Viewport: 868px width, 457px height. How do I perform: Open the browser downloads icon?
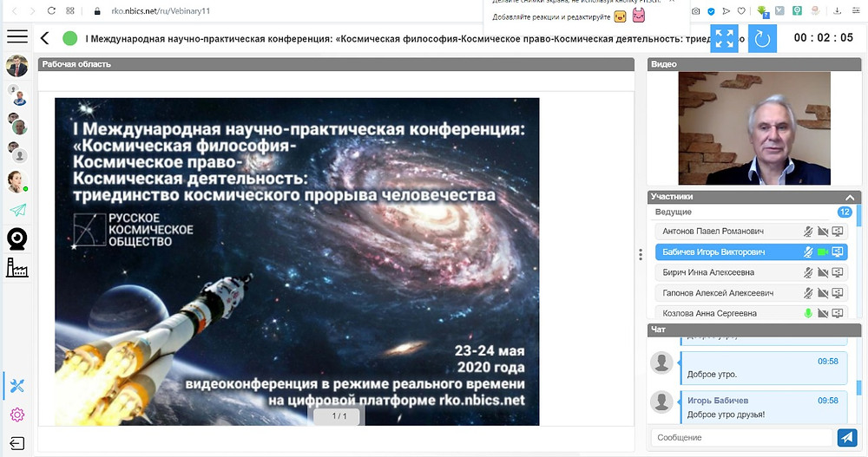tap(837, 10)
